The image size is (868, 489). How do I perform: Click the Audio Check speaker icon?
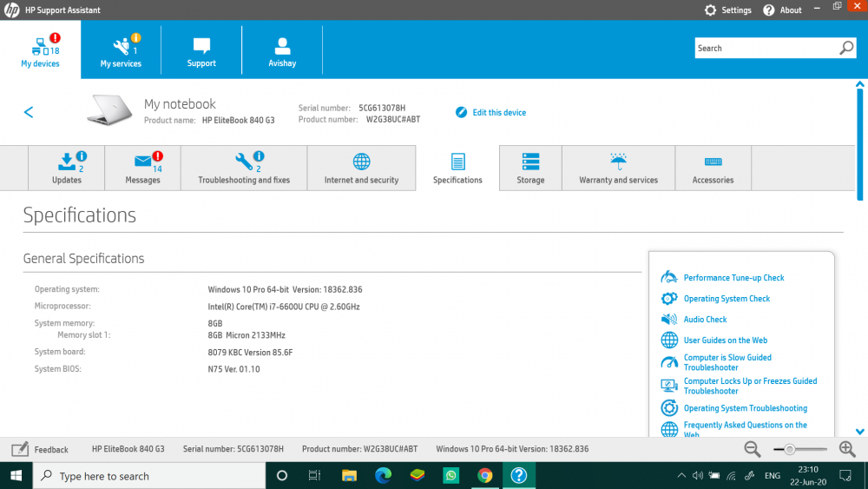point(669,320)
